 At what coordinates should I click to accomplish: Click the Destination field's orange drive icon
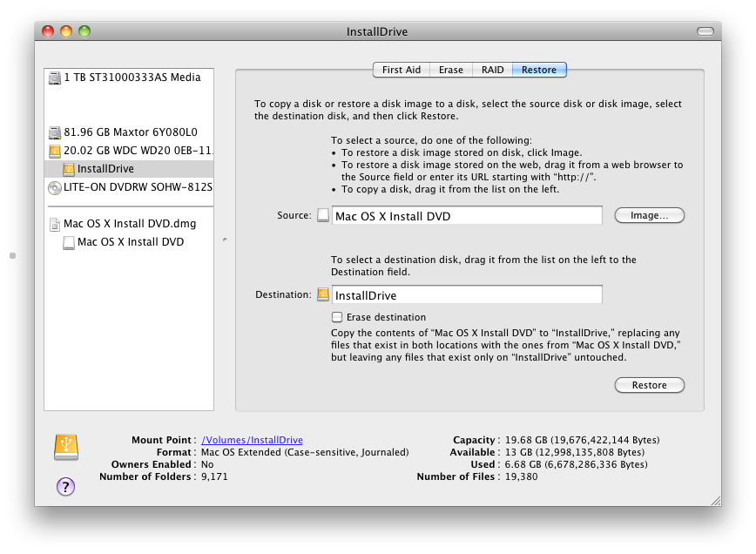pyautogui.click(x=323, y=294)
